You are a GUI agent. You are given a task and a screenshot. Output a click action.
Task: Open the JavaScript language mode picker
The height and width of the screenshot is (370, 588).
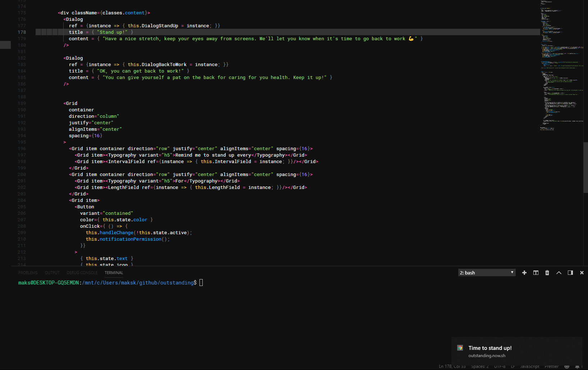tap(529, 367)
